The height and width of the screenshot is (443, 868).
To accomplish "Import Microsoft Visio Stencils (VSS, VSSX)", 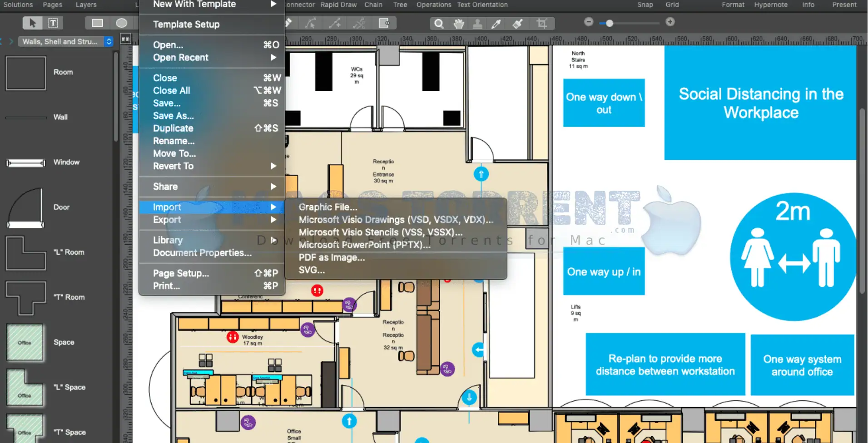I will tap(396, 232).
